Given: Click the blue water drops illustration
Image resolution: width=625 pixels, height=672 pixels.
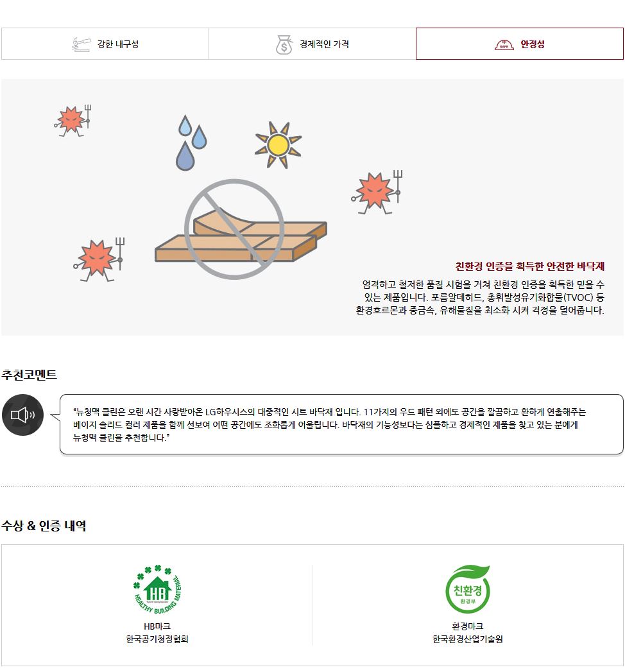Looking at the screenshot, I should 191,142.
